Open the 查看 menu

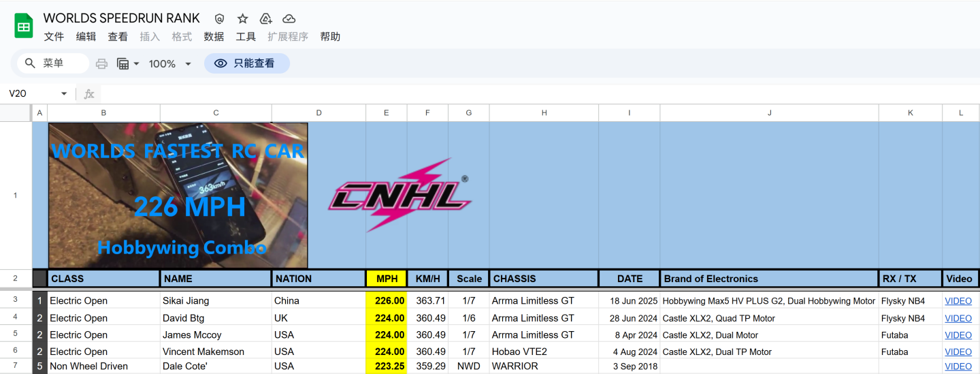click(x=118, y=37)
